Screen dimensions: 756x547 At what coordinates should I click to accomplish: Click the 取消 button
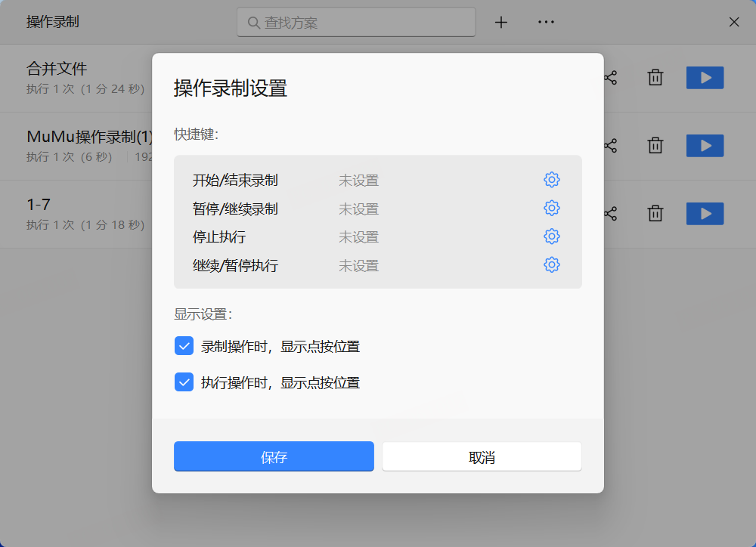[x=482, y=457]
